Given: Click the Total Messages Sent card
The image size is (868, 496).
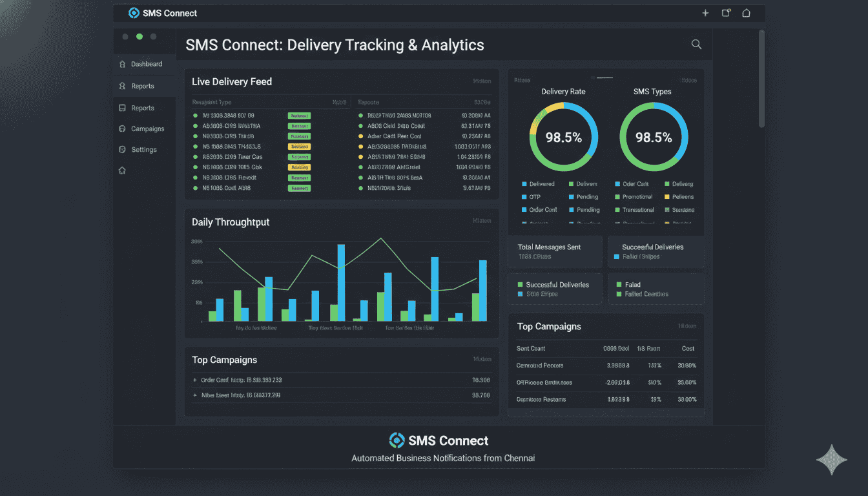Looking at the screenshot, I should coord(554,251).
